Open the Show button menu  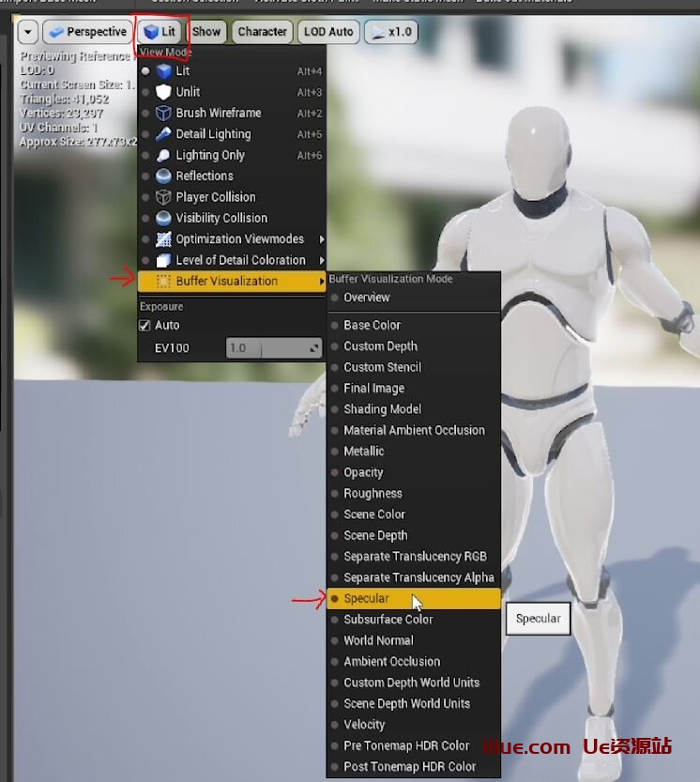click(x=206, y=32)
